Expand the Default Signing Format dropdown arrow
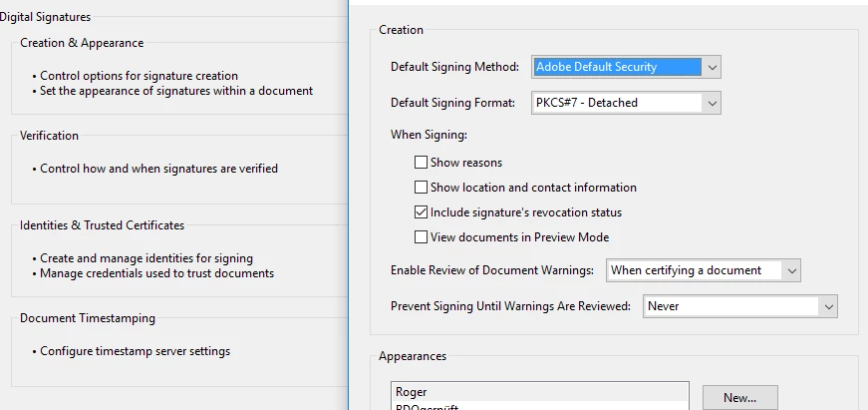868x410 pixels. (x=712, y=103)
